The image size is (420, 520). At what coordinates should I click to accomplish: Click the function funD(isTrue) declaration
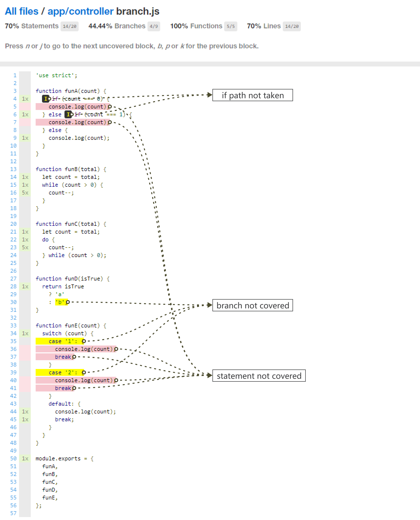tap(73, 279)
